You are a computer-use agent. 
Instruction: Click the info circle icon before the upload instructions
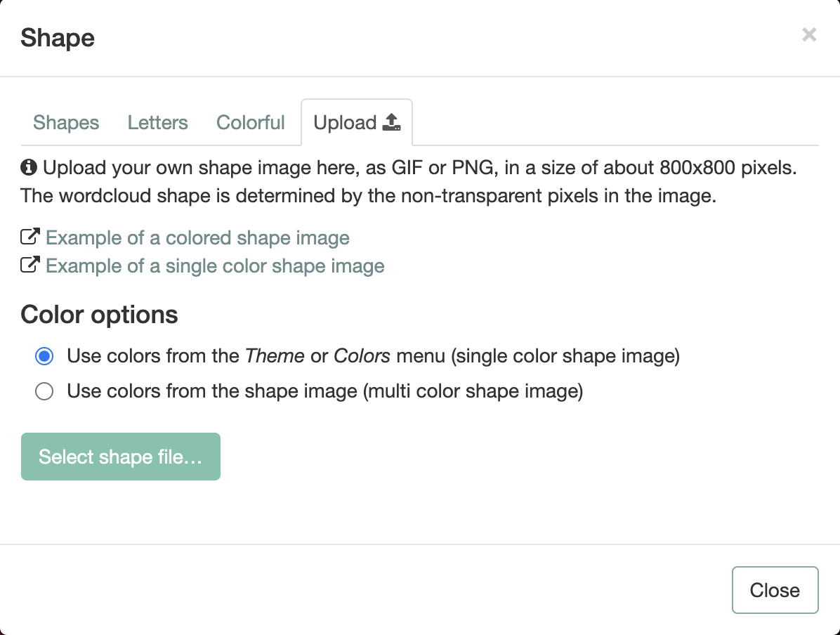tap(28, 168)
